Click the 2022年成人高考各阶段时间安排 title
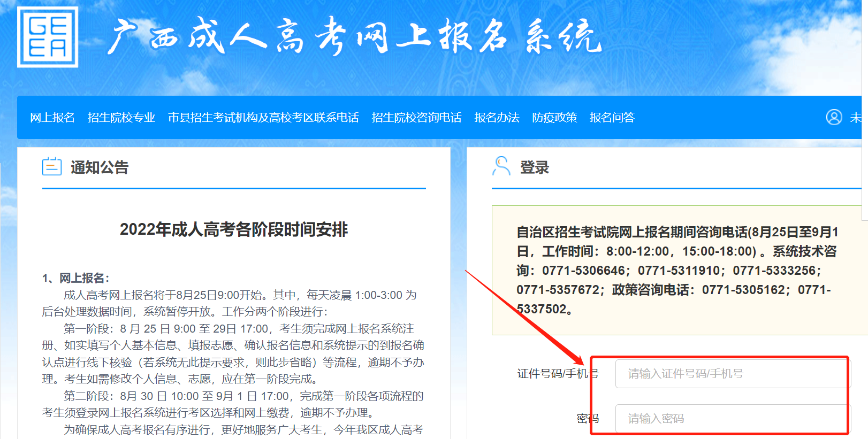The image size is (868, 439). click(234, 229)
